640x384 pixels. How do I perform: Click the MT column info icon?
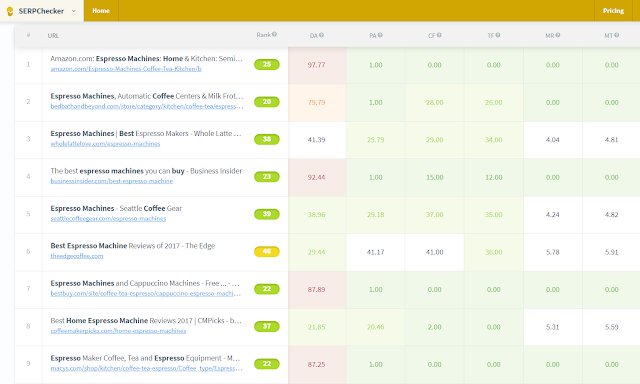[x=616, y=35]
